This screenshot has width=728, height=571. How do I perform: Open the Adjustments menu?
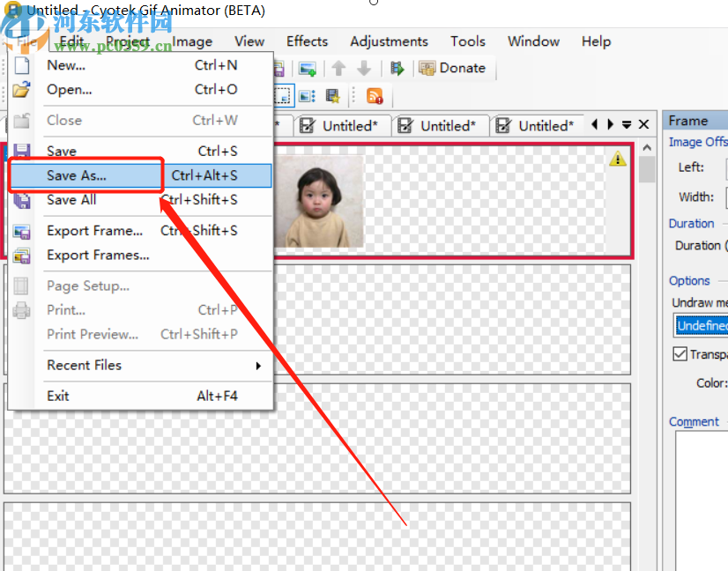[x=389, y=41]
